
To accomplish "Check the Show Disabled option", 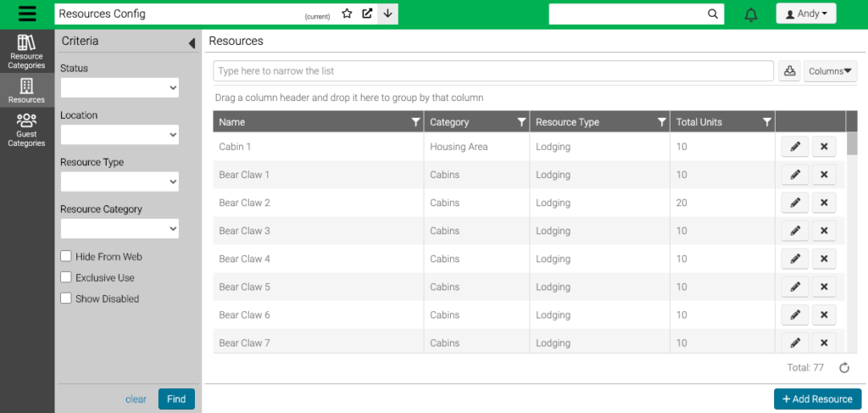I will click(x=66, y=299).
